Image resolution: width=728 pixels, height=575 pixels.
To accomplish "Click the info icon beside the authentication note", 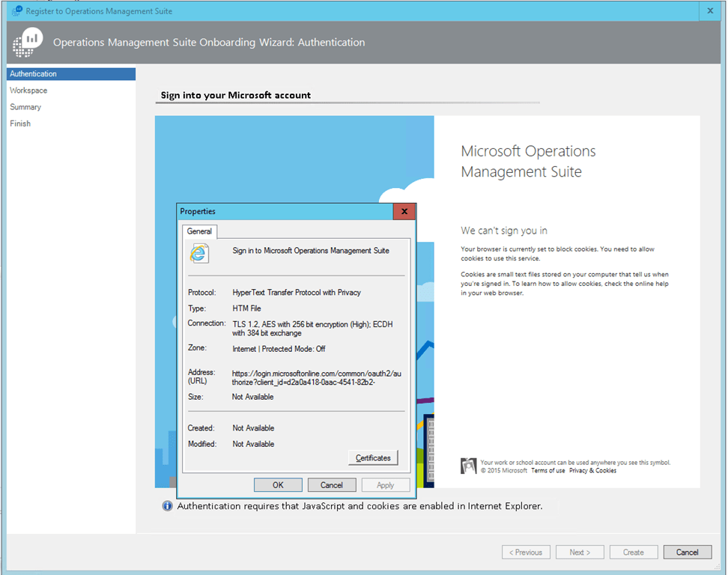I will (x=167, y=506).
